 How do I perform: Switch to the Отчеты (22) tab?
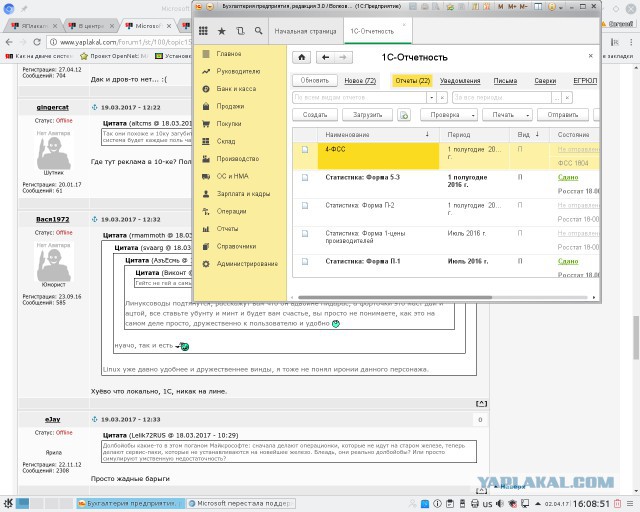coord(413,80)
